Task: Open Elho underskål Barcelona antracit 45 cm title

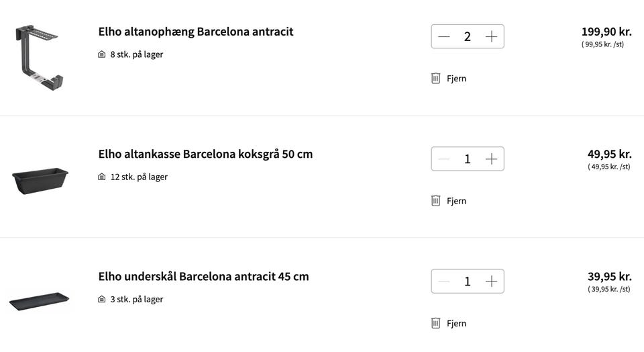Action: [203, 277]
